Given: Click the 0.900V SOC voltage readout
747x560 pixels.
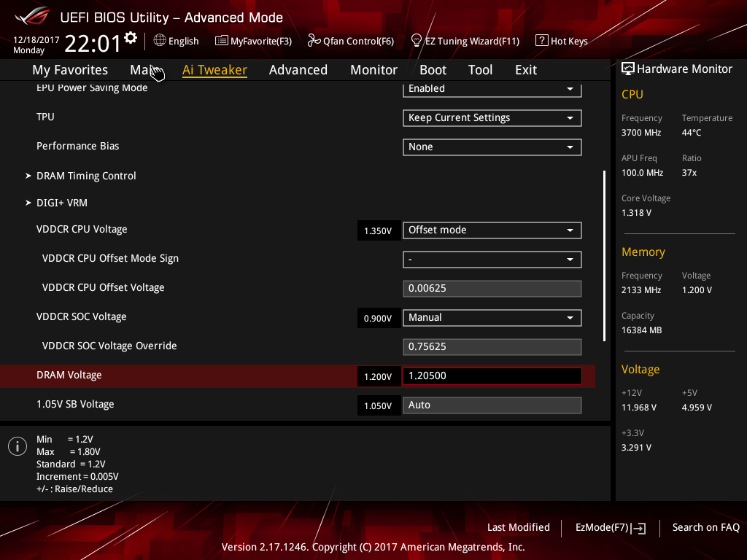Looking at the screenshot, I should (378, 319).
